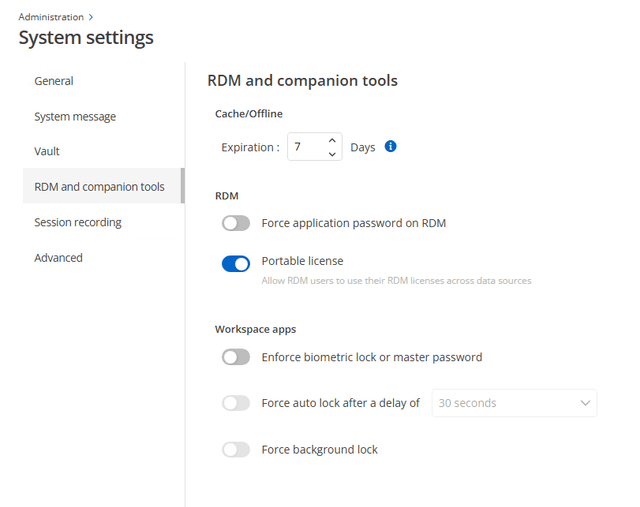Screen dimensions: 640x507
Task: Expand auto lock delay chevron arrow
Action: click(x=585, y=403)
